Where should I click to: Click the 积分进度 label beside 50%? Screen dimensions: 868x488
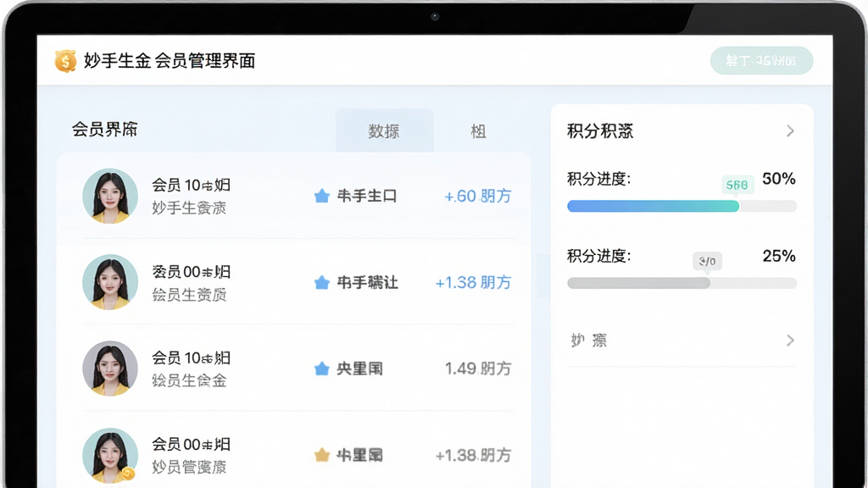[x=599, y=179]
